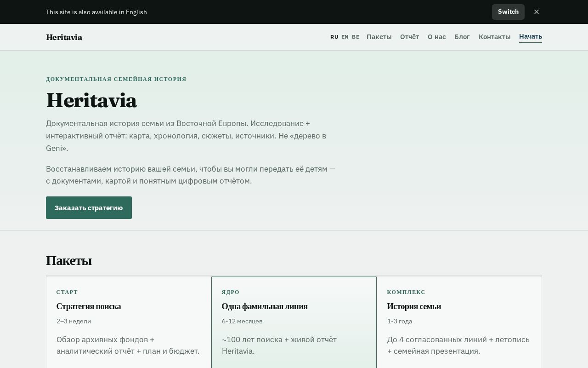
Task: Click the Восстанавливаем историю вашей семьи paragraph
Action: [x=191, y=175]
